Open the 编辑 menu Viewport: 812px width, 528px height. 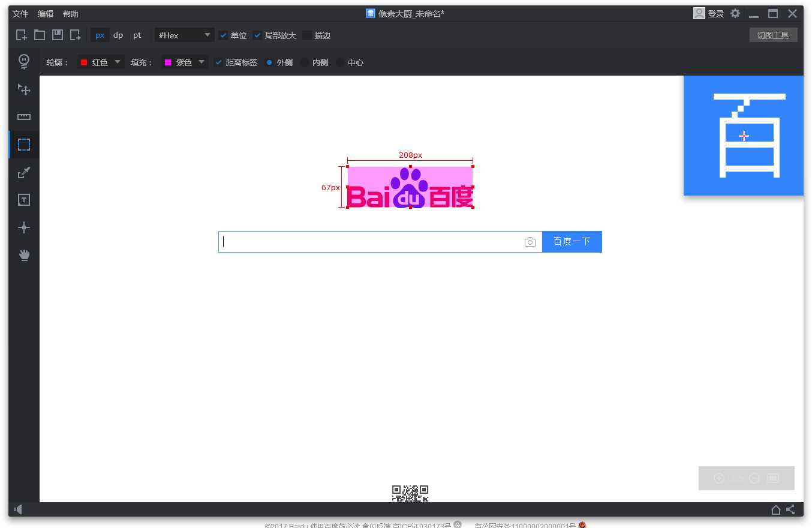(46, 14)
